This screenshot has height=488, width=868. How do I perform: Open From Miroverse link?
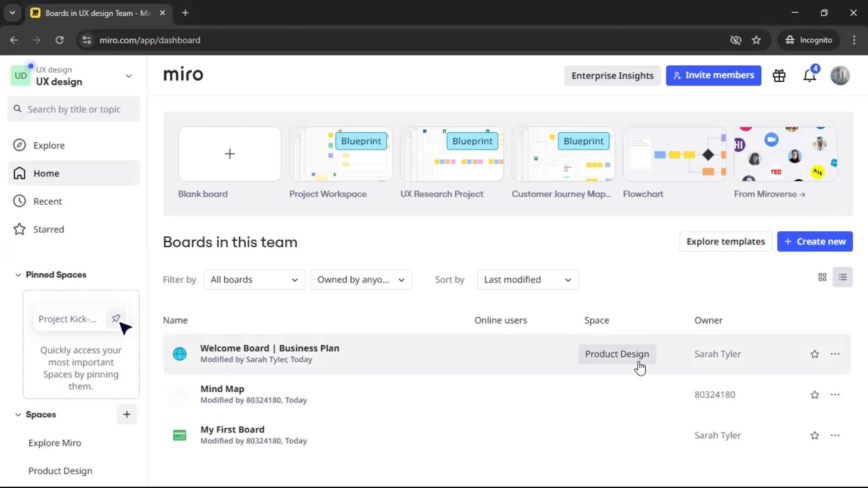pos(769,194)
